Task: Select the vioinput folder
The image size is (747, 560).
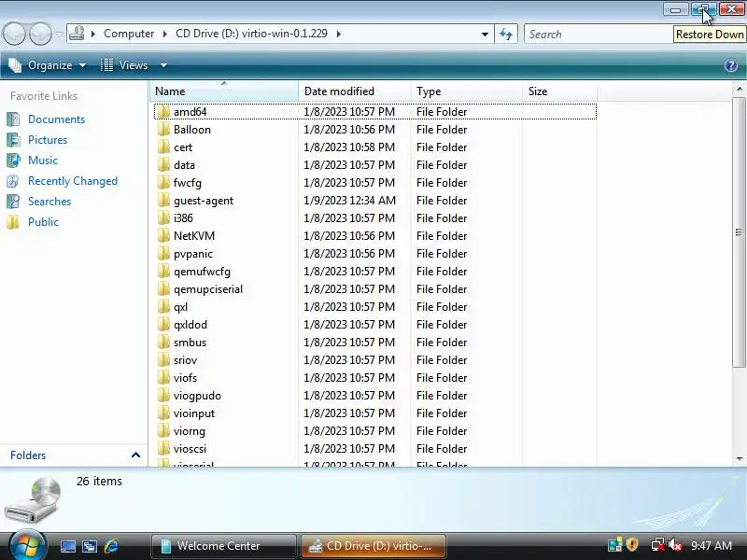Action: click(x=194, y=413)
